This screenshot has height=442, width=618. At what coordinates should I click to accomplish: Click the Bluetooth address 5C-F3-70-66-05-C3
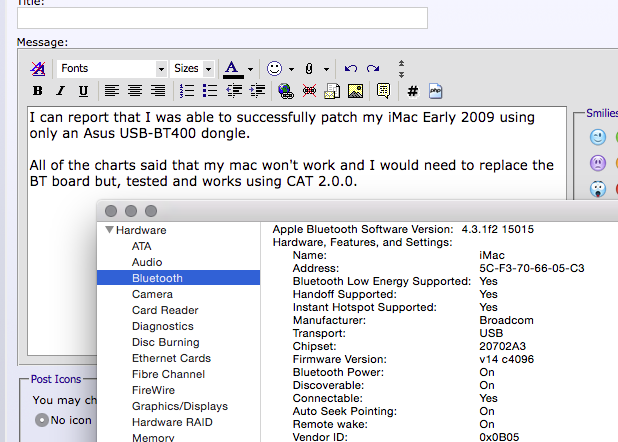[532, 268]
